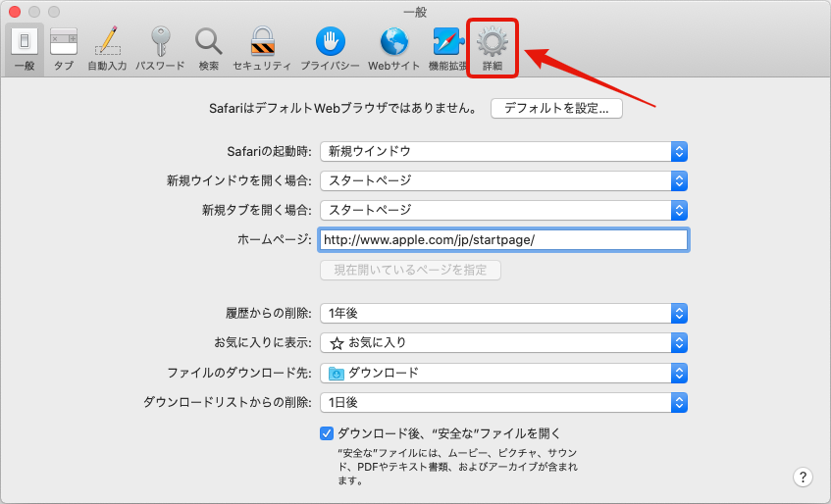Open the 一般 (General) preferences pane
The width and height of the screenshot is (831, 504).
[25, 49]
